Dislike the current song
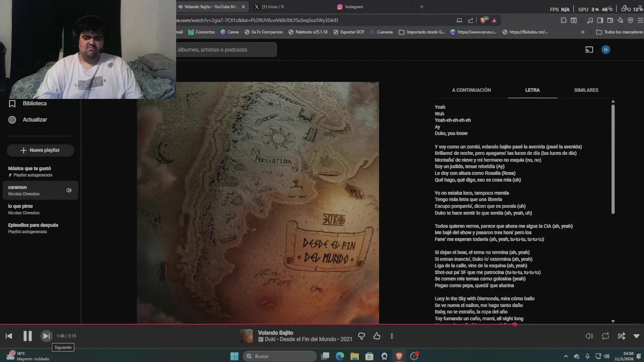644x362 pixels. point(361,336)
